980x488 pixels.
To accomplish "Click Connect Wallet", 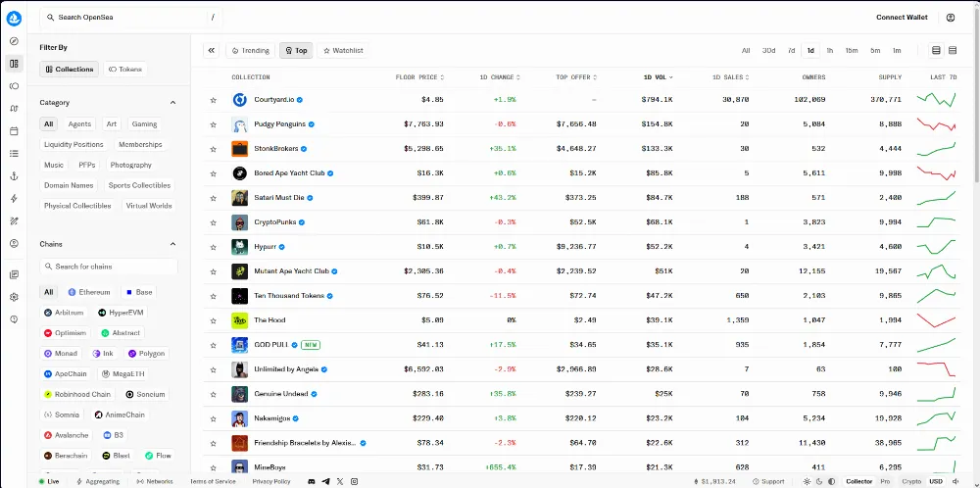I will tap(902, 18).
